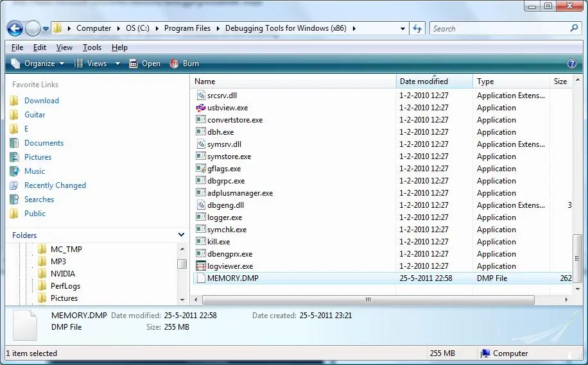
Task: Click the dbgeng.dll file icon
Action: tap(201, 205)
